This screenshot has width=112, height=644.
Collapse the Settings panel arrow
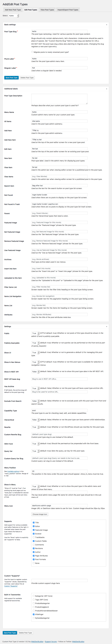tap(106, 326)
